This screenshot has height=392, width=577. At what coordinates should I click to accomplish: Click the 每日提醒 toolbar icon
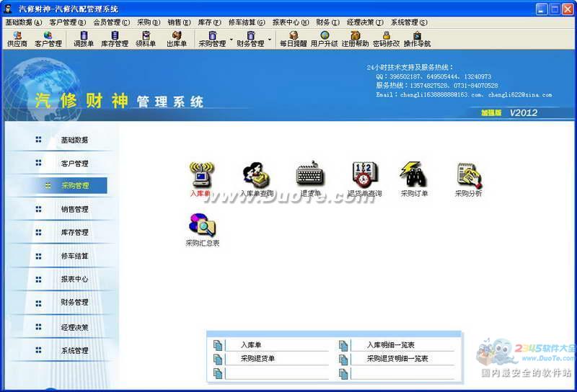pyautogui.click(x=294, y=39)
